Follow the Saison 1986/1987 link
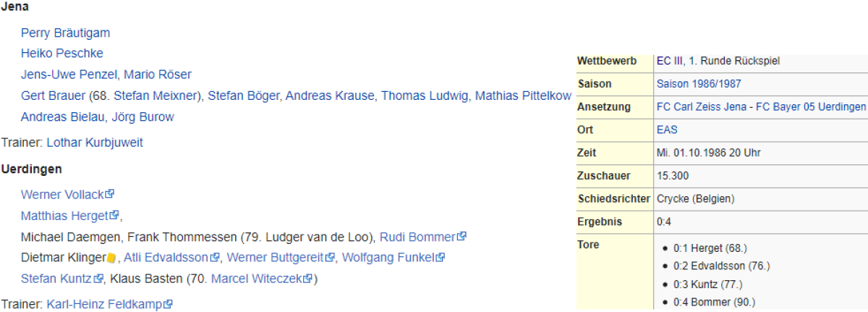 pos(698,84)
